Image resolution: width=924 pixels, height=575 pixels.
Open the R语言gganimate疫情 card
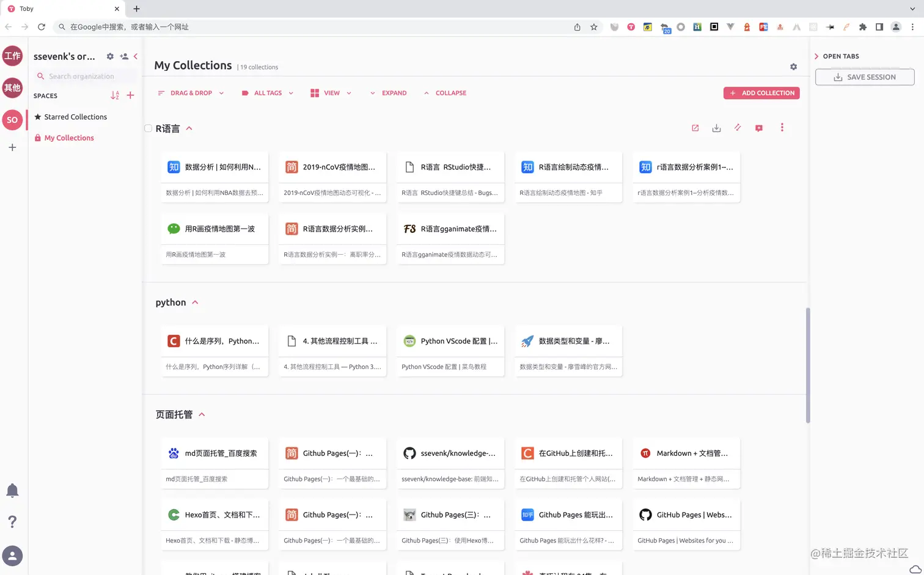[450, 238]
